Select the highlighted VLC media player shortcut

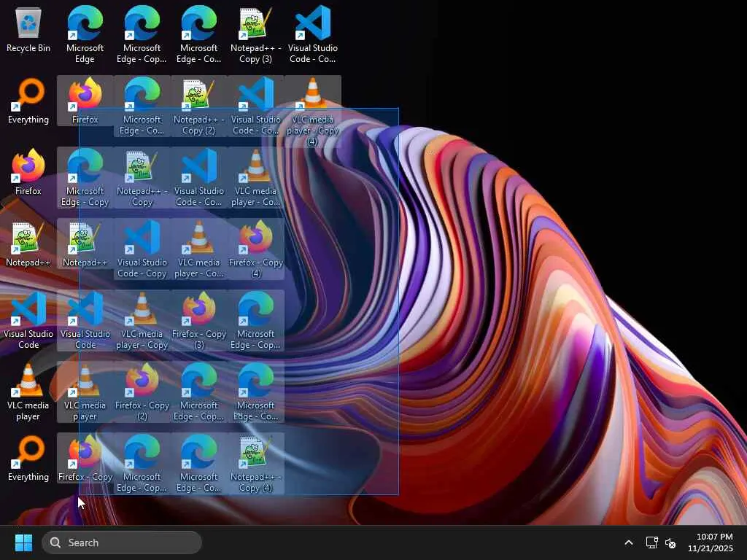pyautogui.click(x=85, y=392)
